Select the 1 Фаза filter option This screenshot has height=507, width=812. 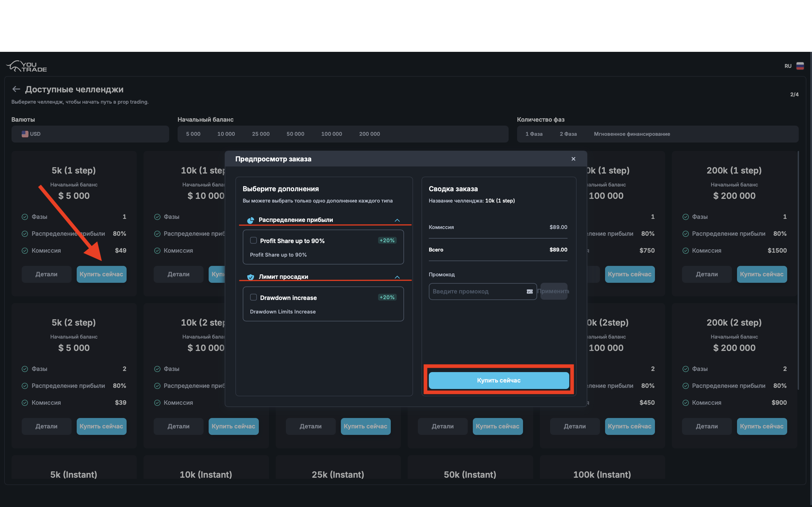(x=534, y=134)
